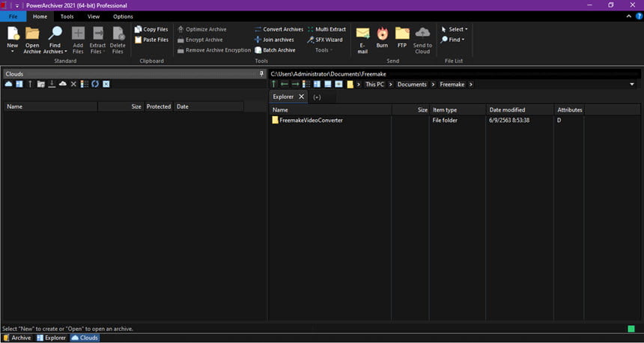Toggle the Clouds panel pin

click(261, 74)
